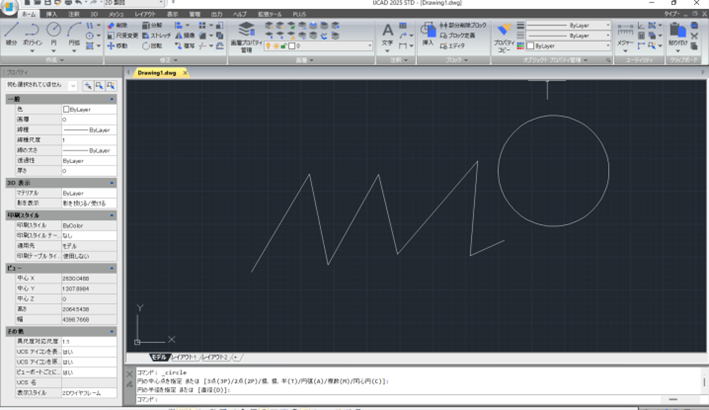The image size is (709, 410).
Task: Click the command history scrollbar
Action: point(704,381)
